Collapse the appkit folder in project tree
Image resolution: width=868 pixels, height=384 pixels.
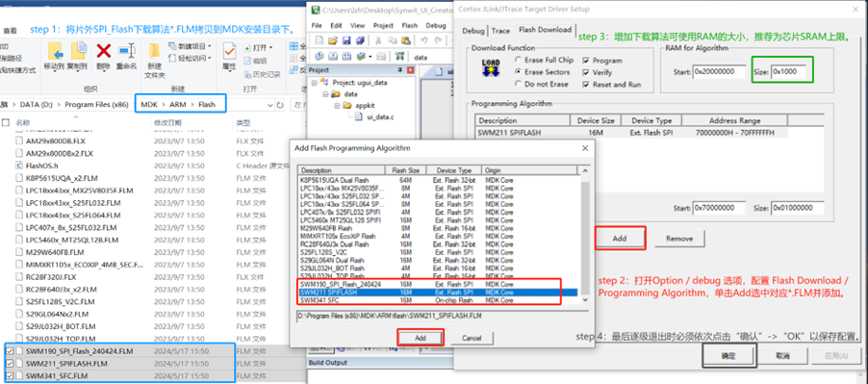pos(336,106)
